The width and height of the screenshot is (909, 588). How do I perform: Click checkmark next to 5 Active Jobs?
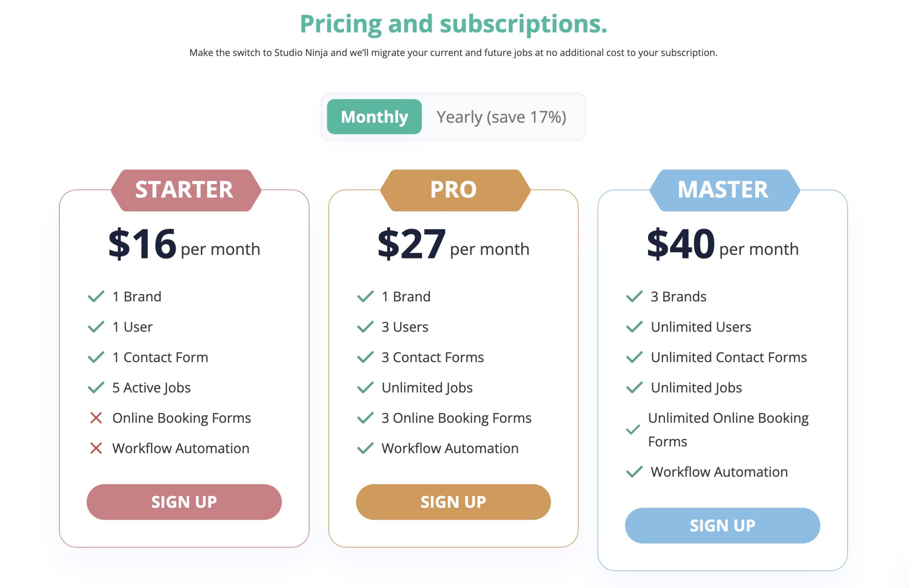click(x=96, y=387)
